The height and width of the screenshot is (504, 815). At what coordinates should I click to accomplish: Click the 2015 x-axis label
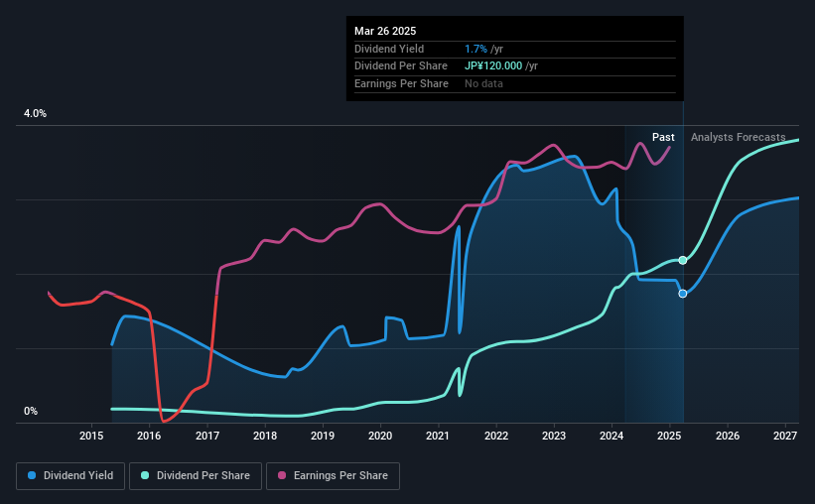(91, 436)
